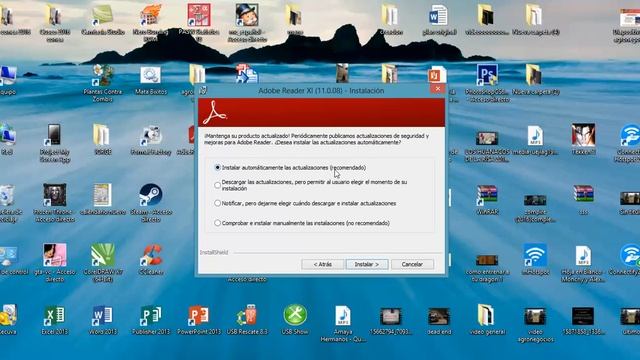This screenshot has height=360, width=640.
Task: Select Plantas Contra Zombis desktop icon
Action: pyautogui.click(x=102, y=83)
